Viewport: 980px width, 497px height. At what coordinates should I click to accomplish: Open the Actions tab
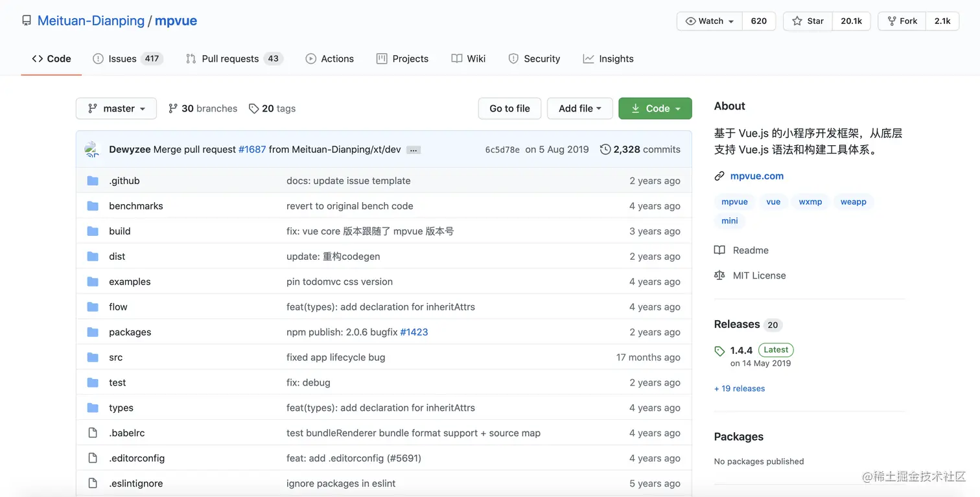[330, 58]
